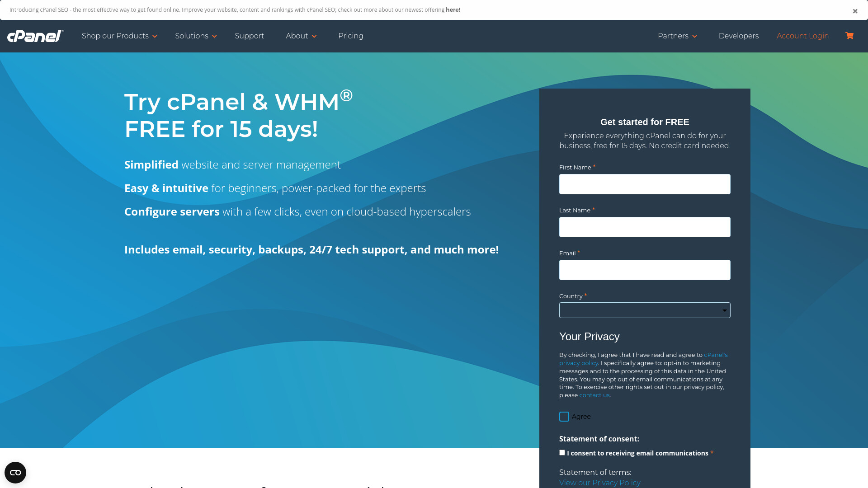Screen dimensions: 868x488
Task: Follow the View our Privacy Policy link
Action: click(599, 483)
